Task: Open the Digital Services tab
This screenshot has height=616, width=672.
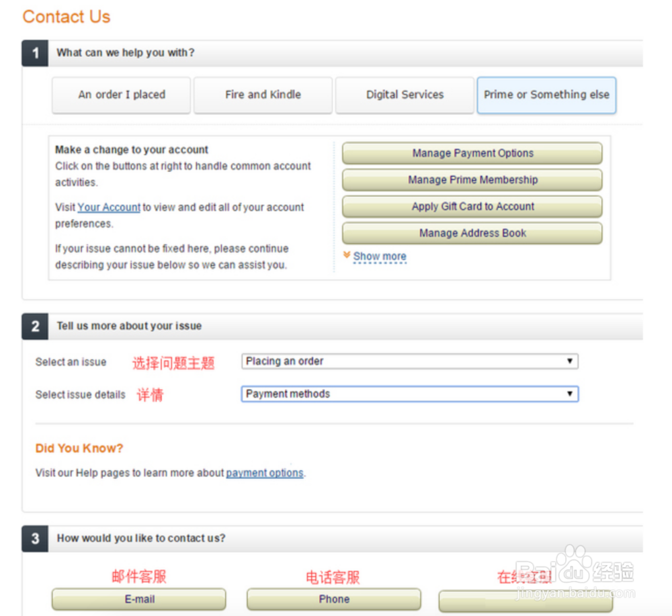Action: 405,95
